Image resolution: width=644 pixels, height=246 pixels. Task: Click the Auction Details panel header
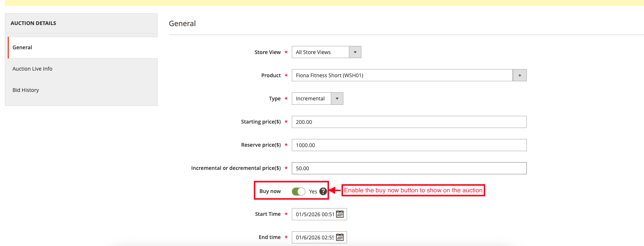(34, 23)
